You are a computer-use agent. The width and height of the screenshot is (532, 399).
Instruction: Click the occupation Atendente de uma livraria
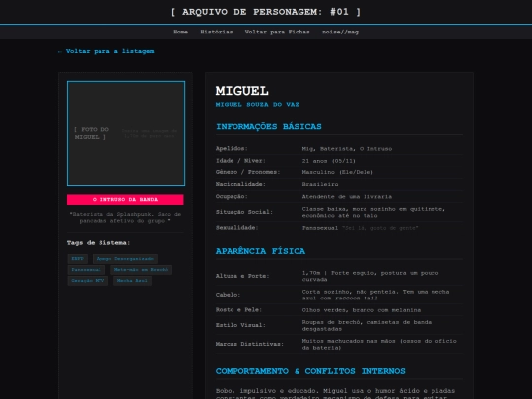[347, 197]
